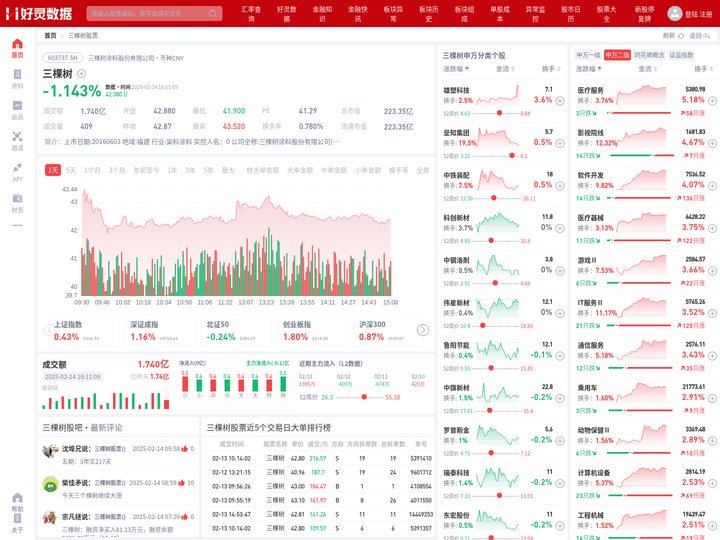
Task: Select the 5天 chart range
Action: pyautogui.click(x=71, y=170)
